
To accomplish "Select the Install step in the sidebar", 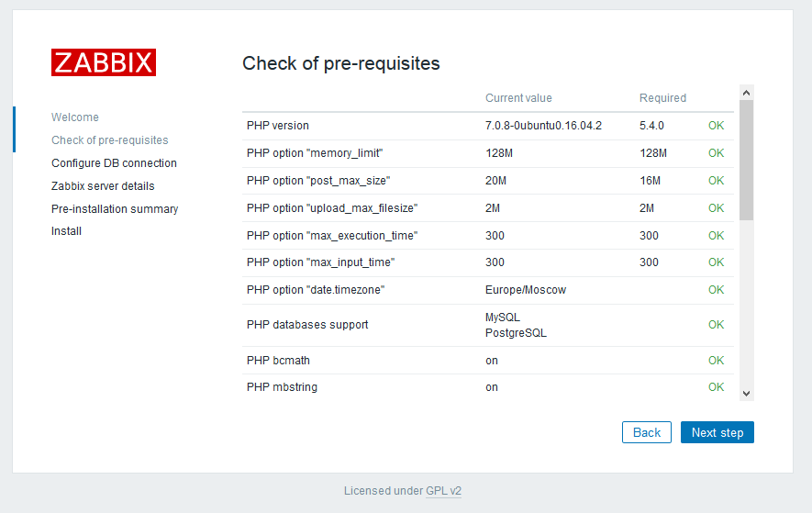I will coord(66,231).
